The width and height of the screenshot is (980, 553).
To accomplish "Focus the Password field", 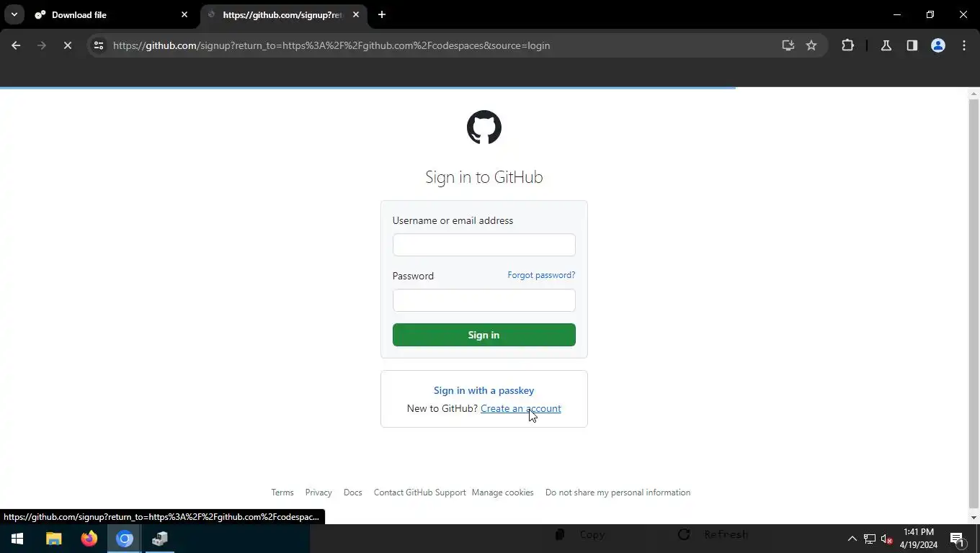I will pos(484,300).
